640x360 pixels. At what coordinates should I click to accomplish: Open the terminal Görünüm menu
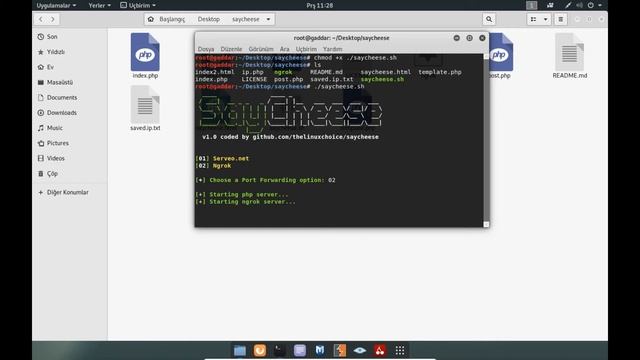pos(261,49)
